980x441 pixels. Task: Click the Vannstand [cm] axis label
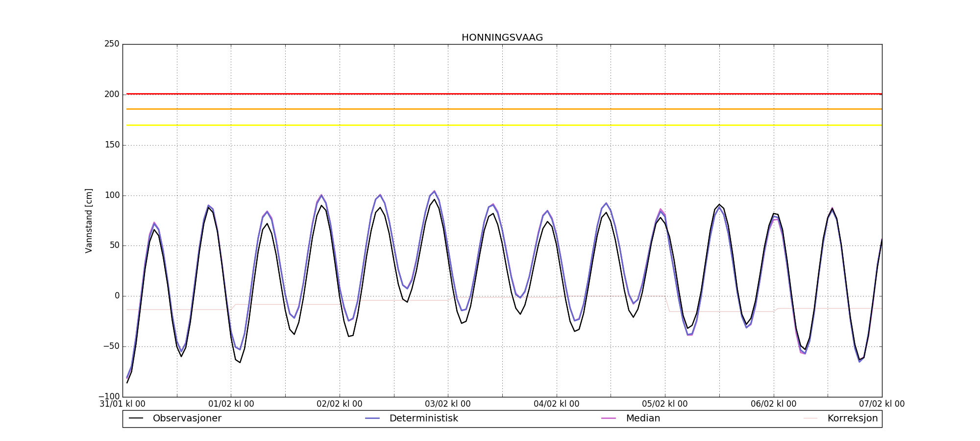click(x=89, y=220)
